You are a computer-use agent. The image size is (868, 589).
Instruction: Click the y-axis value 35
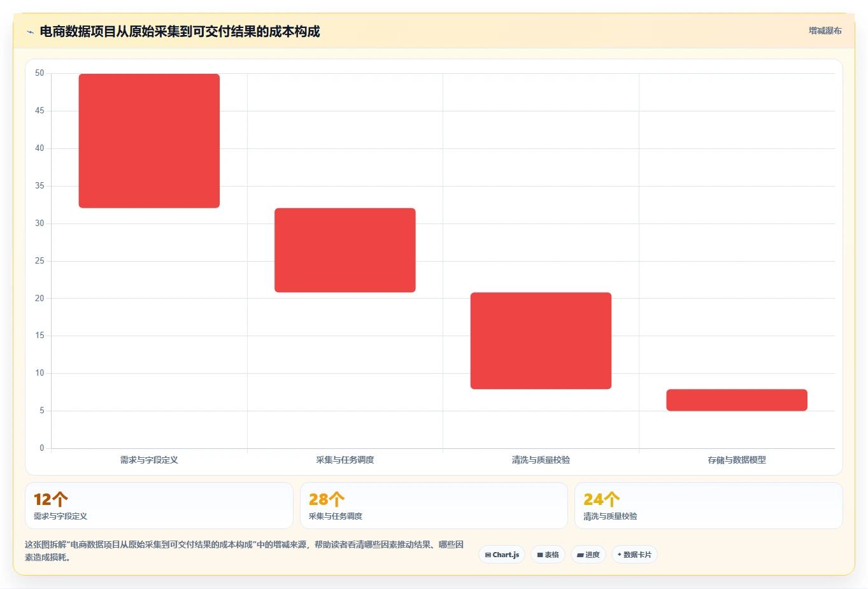coord(39,186)
